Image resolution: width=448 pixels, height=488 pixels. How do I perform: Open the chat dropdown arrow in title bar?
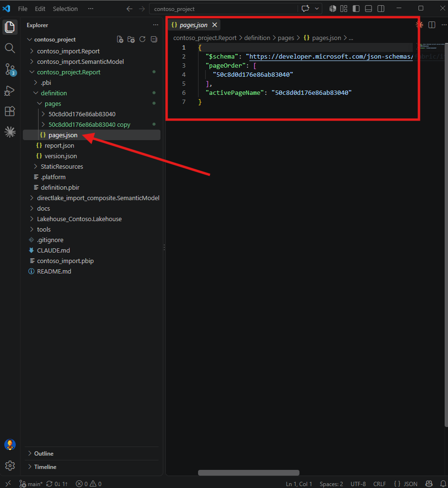tap(317, 9)
